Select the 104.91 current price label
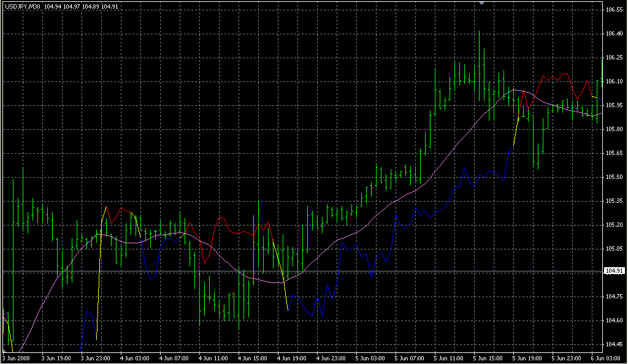 615,271
